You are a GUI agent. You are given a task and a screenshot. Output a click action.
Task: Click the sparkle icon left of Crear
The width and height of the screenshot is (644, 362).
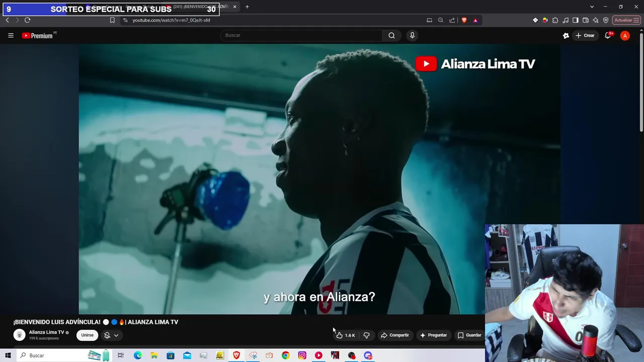tap(566, 35)
